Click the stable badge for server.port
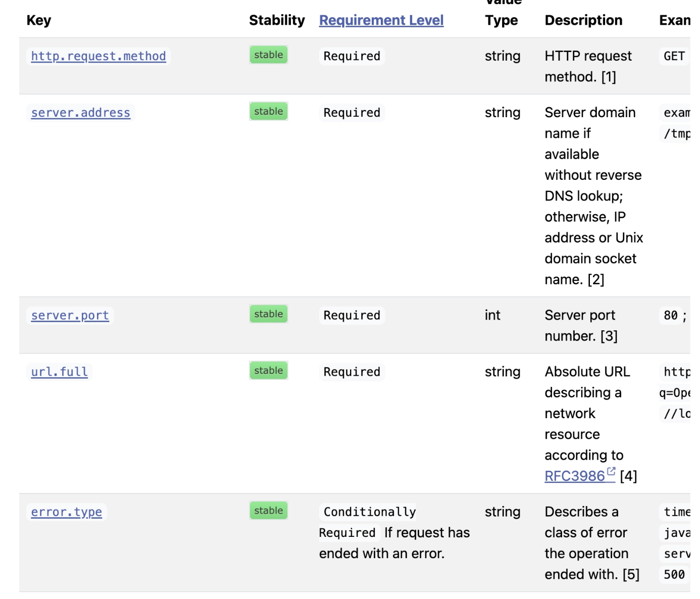The height and width of the screenshot is (599, 700). 269,314
